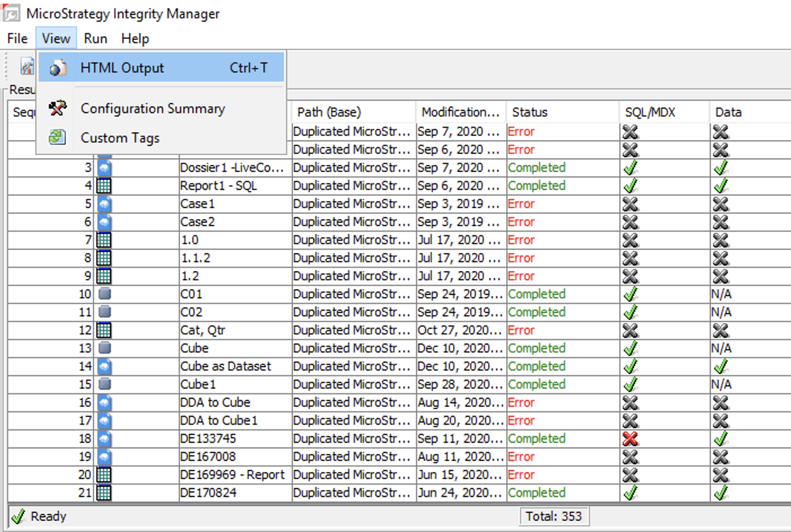
Task: Click the Path (Base) column header
Action: point(329,112)
